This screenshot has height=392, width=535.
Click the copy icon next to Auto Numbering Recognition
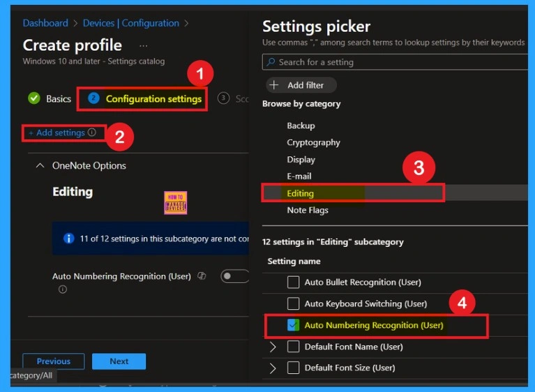[202, 276]
